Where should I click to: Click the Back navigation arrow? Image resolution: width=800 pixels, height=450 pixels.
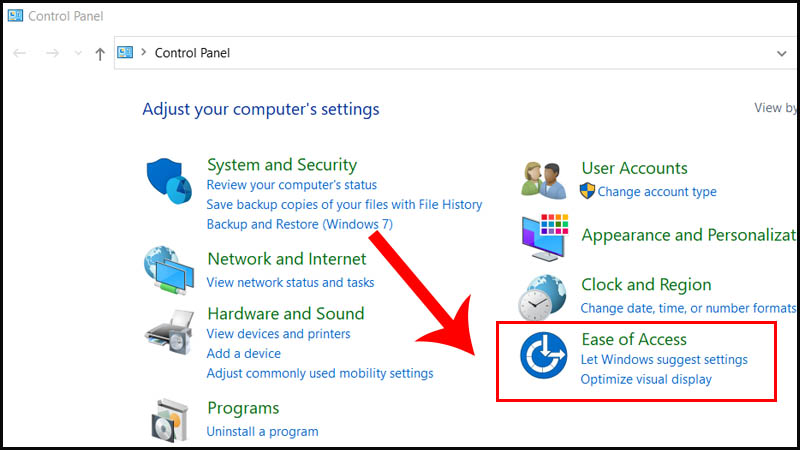(x=20, y=54)
